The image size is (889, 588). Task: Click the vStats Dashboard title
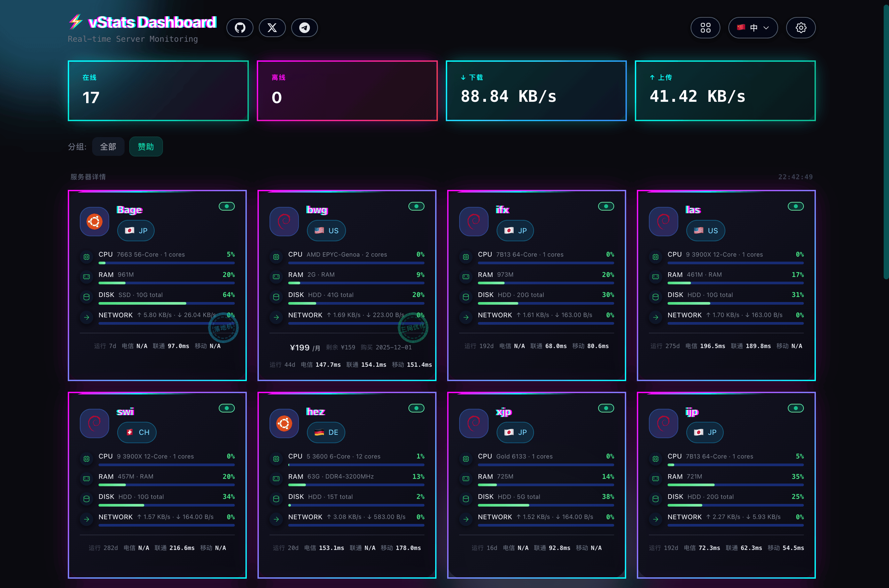click(152, 22)
